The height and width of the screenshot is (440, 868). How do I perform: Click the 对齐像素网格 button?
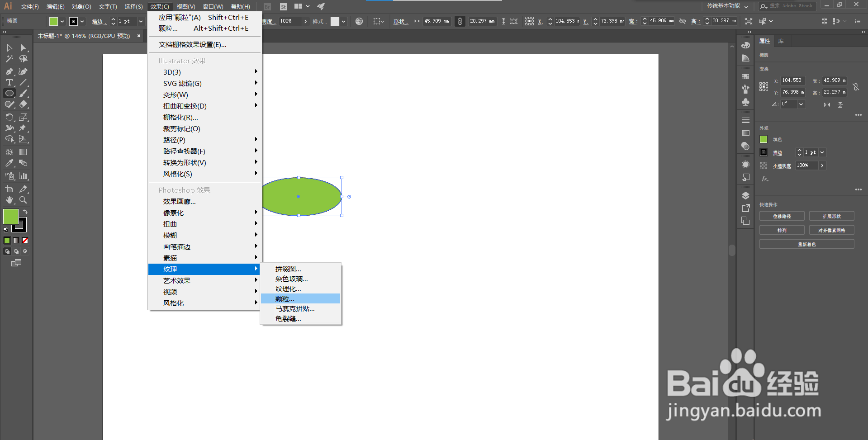tap(832, 230)
